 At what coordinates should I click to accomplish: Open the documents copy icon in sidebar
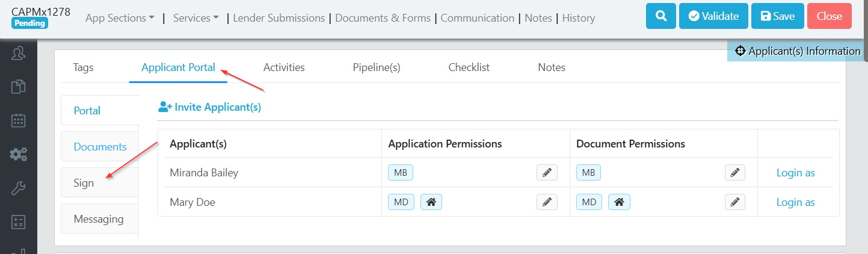tap(19, 87)
